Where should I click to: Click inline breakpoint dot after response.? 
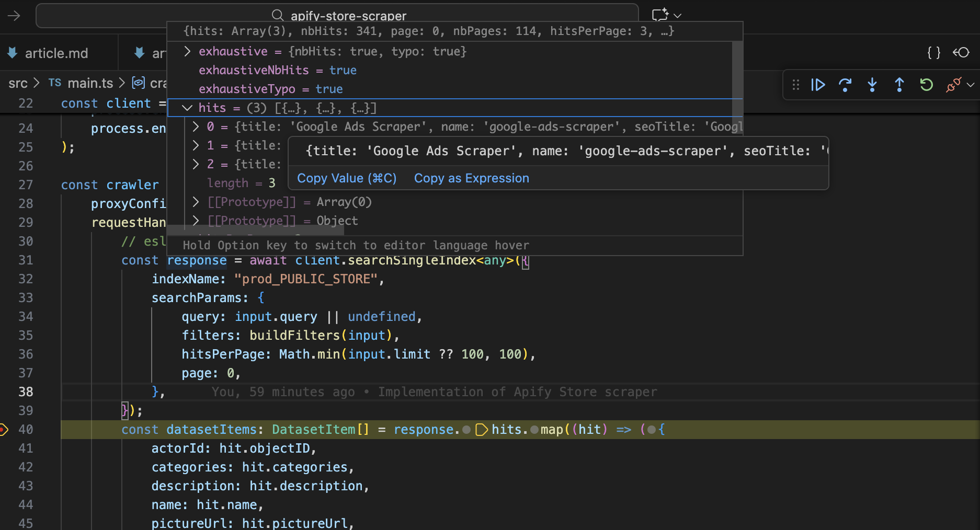coord(466,430)
